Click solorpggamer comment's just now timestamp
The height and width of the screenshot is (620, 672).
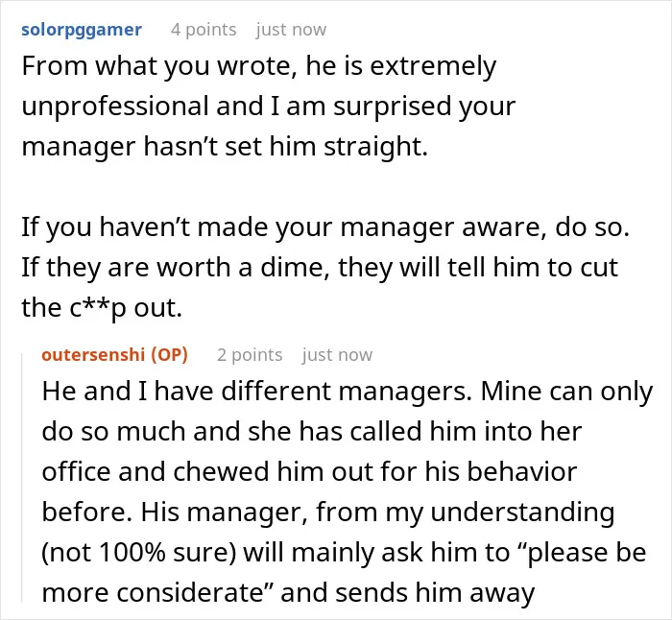pyautogui.click(x=291, y=30)
